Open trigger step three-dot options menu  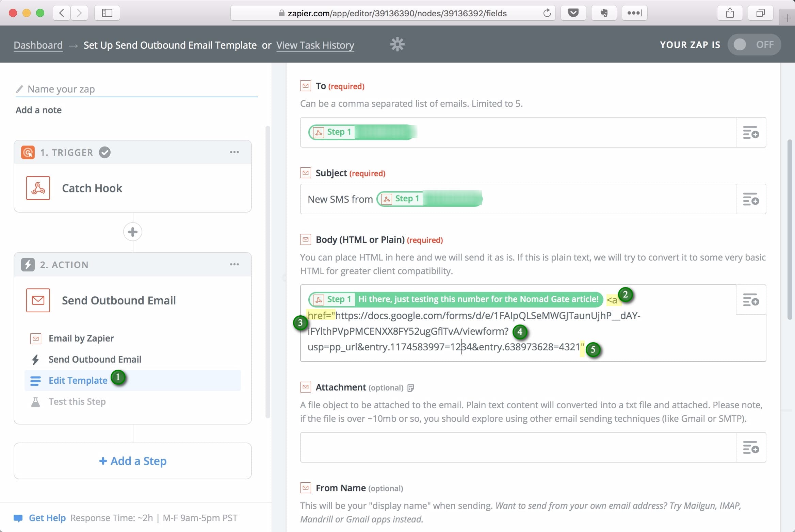pos(234,152)
